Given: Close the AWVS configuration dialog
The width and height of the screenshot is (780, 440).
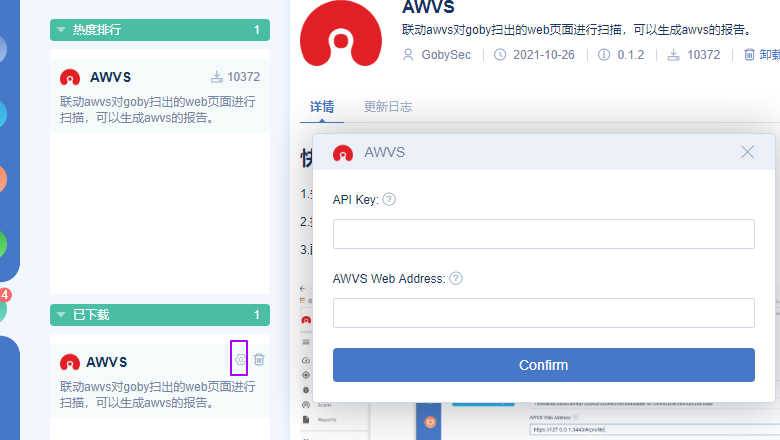Looking at the screenshot, I should [x=747, y=152].
